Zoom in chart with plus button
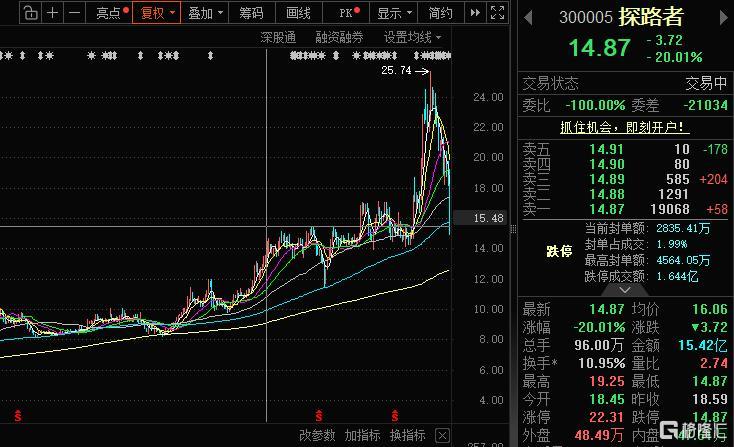This screenshot has height=447, width=734. (52, 13)
